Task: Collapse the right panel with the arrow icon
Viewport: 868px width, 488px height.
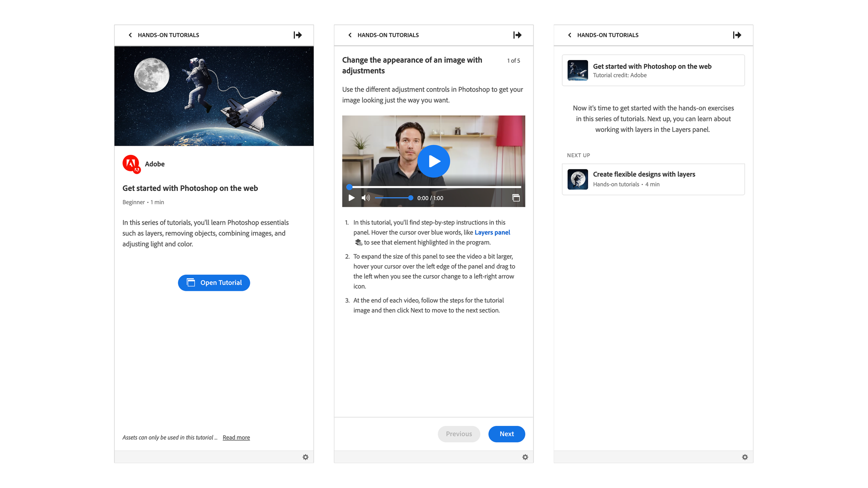Action: point(737,35)
